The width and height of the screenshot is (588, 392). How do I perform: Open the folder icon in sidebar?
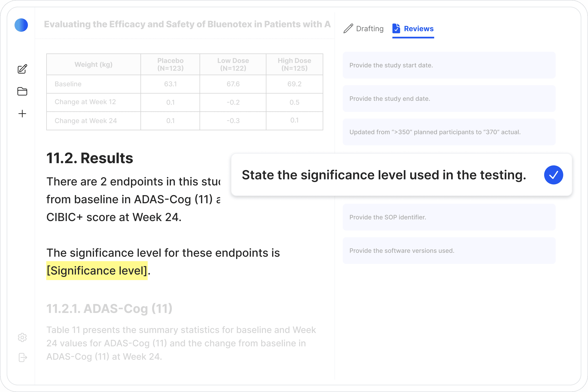pyautogui.click(x=22, y=91)
